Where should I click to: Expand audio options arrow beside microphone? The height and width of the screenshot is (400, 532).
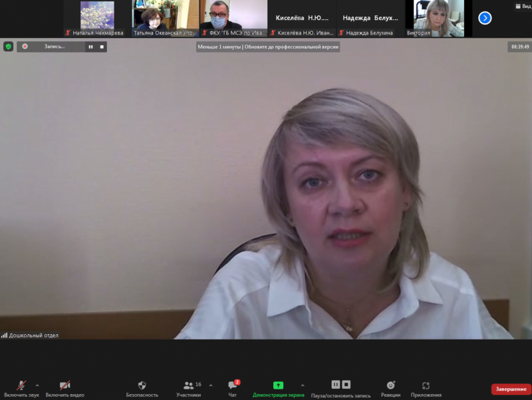click(x=37, y=385)
